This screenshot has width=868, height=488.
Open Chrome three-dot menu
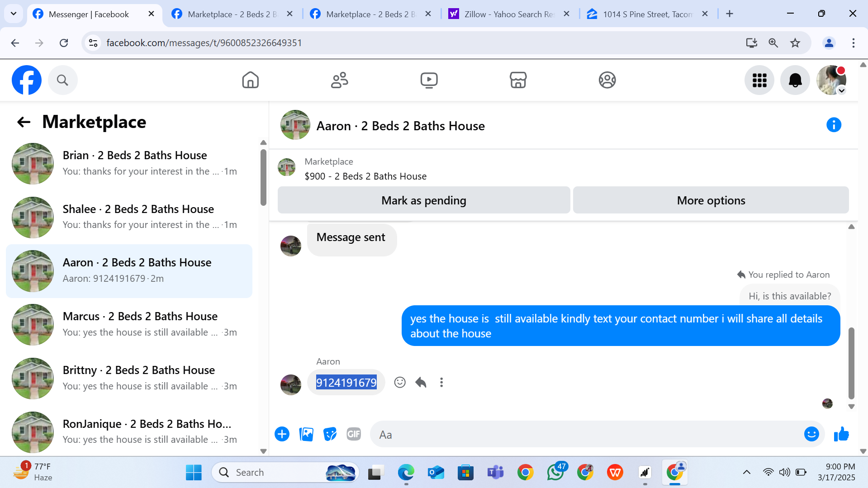854,43
